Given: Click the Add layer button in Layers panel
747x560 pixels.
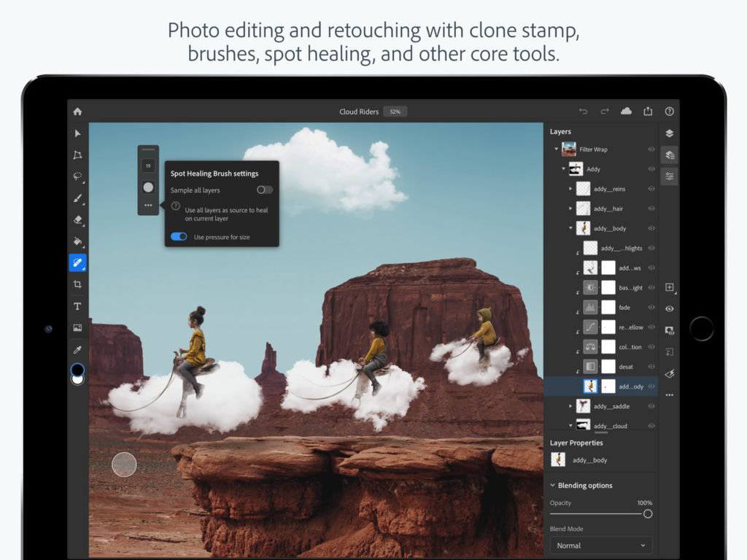Looking at the screenshot, I should pos(670,287).
